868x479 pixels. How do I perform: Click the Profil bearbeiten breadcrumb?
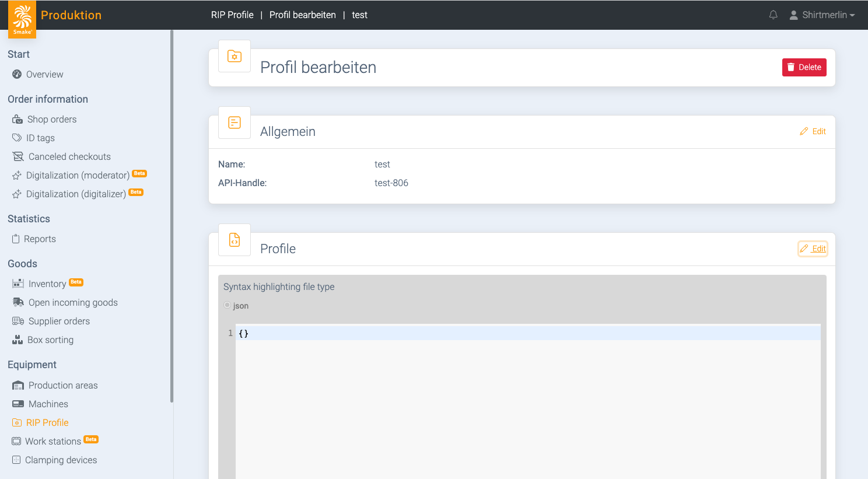pyautogui.click(x=303, y=15)
